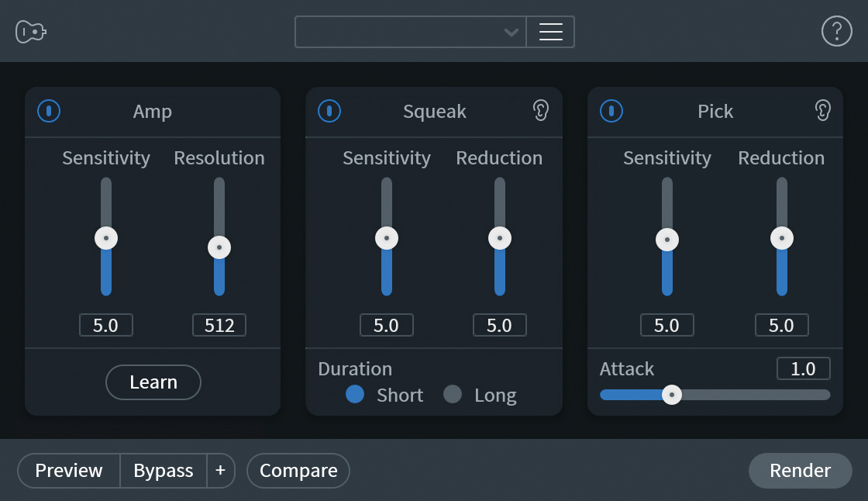Open the preset hamburger menu icon

(550, 32)
